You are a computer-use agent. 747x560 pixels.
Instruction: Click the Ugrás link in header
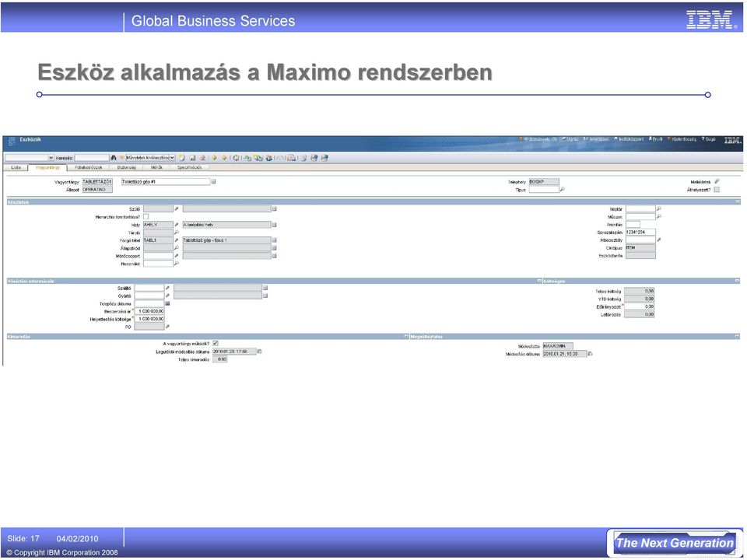[570, 139]
